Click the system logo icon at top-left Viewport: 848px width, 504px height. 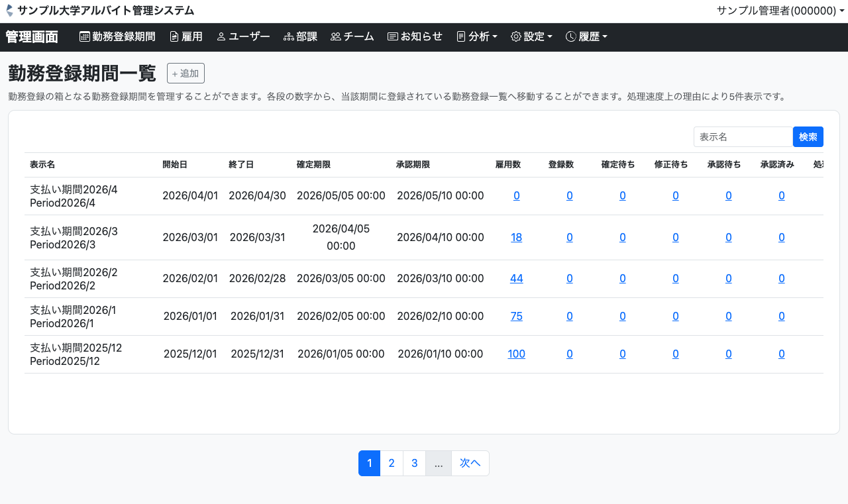click(x=9, y=11)
